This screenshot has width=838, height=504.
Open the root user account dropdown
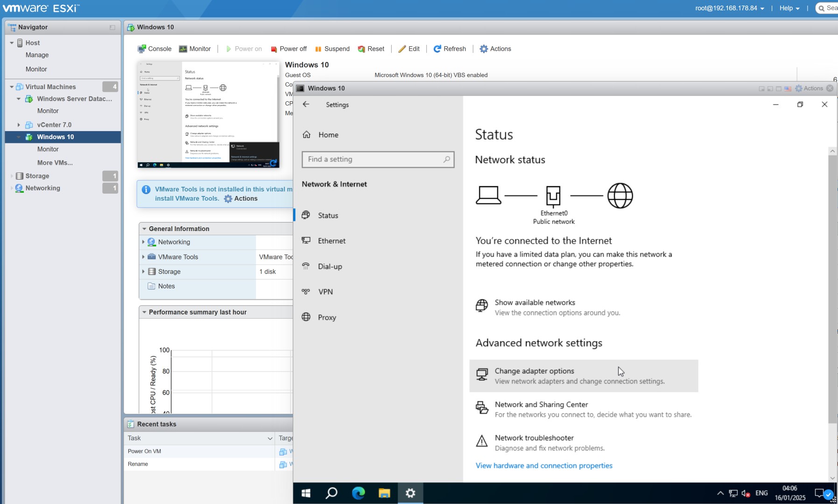click(x=730, y=8)
